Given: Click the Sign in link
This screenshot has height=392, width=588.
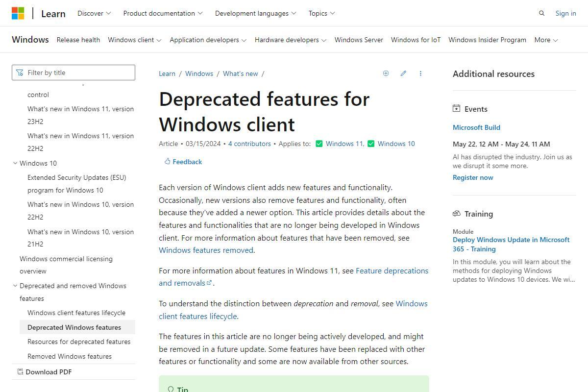Looking at the screenshot, I should tap(565, 13).
